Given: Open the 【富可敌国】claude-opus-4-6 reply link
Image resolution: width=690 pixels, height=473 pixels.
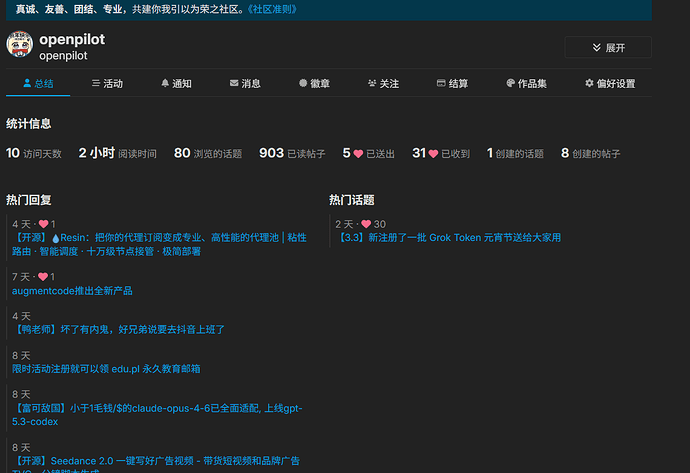Looking at the screenshot, I should click(157, 415).
